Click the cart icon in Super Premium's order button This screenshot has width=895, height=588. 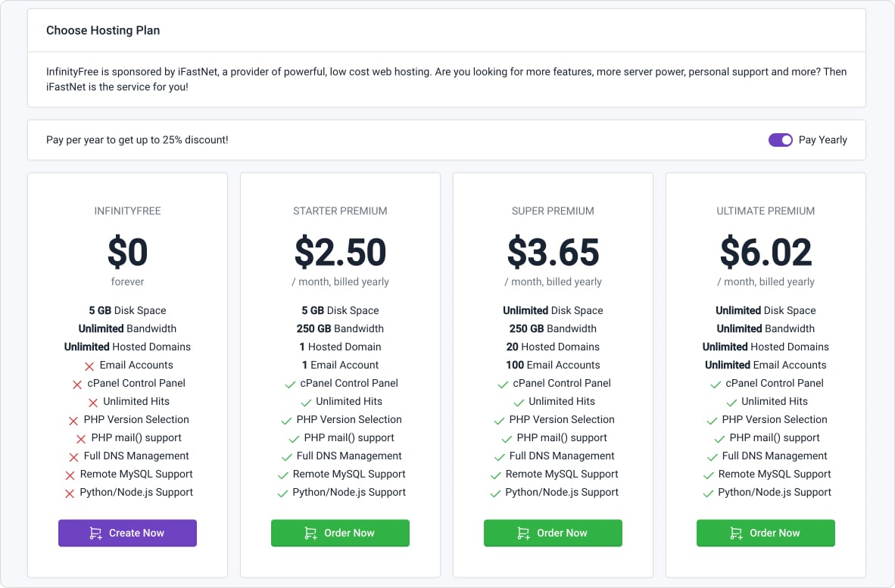point(523,534)
